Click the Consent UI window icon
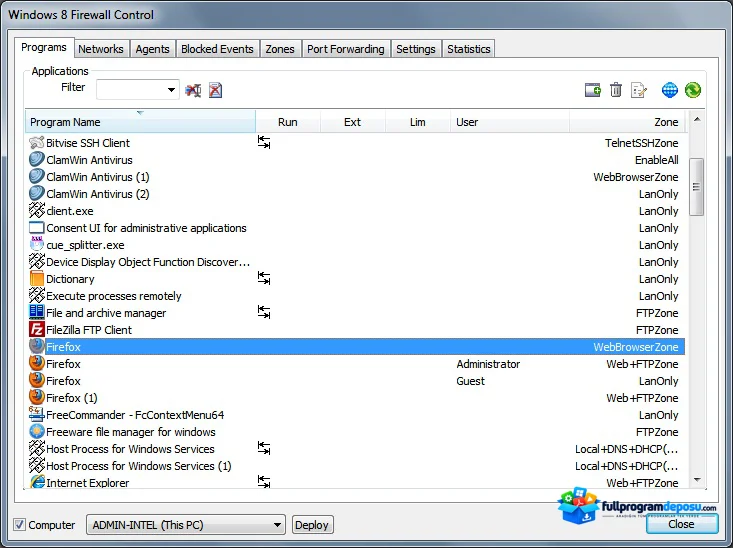 click(x=36, y=228)
